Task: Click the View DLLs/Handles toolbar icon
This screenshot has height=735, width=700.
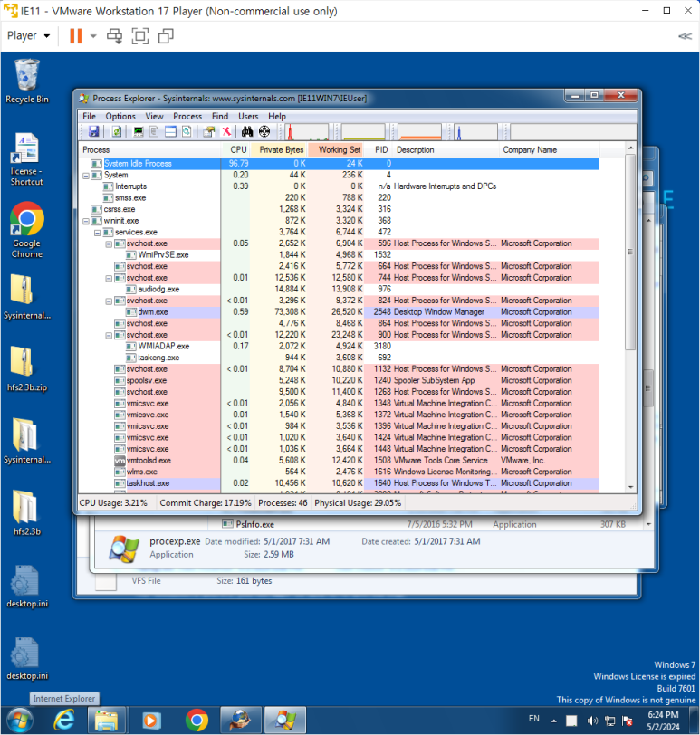Action: tap(187, 132)
